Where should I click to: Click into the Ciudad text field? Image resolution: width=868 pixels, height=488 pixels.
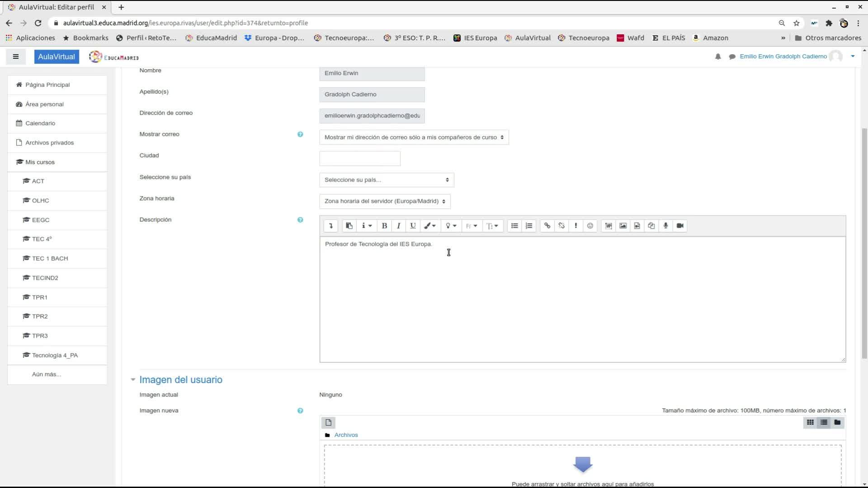pos(359,159)
